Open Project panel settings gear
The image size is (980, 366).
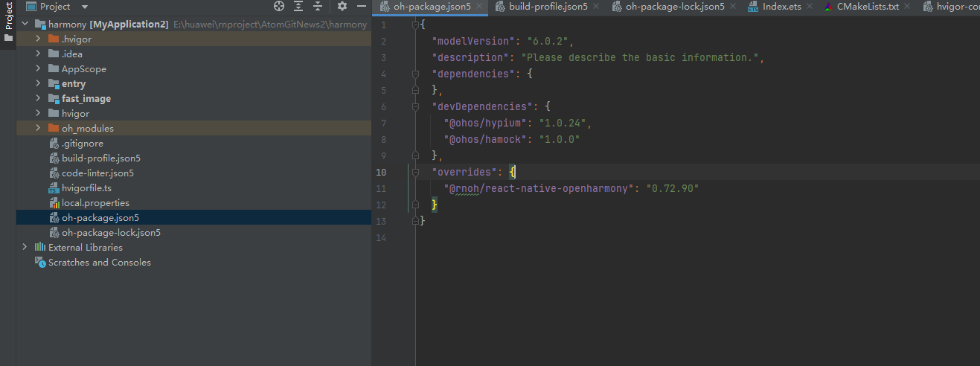pyautogui.click(x=342, y=6)
